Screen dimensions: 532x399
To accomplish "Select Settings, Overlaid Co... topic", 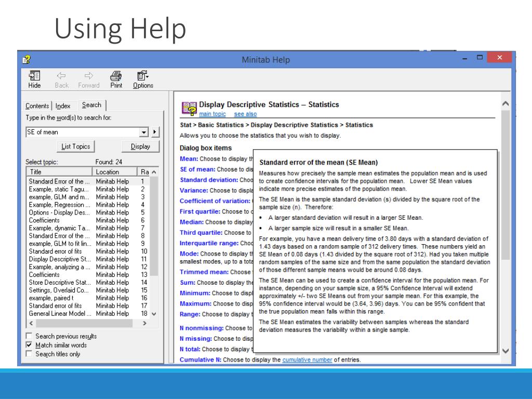I will click(x=87, y=290).
